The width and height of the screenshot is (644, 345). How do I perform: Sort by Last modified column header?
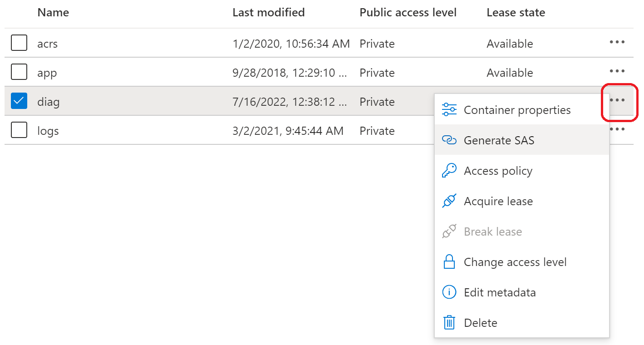[268, 13]
